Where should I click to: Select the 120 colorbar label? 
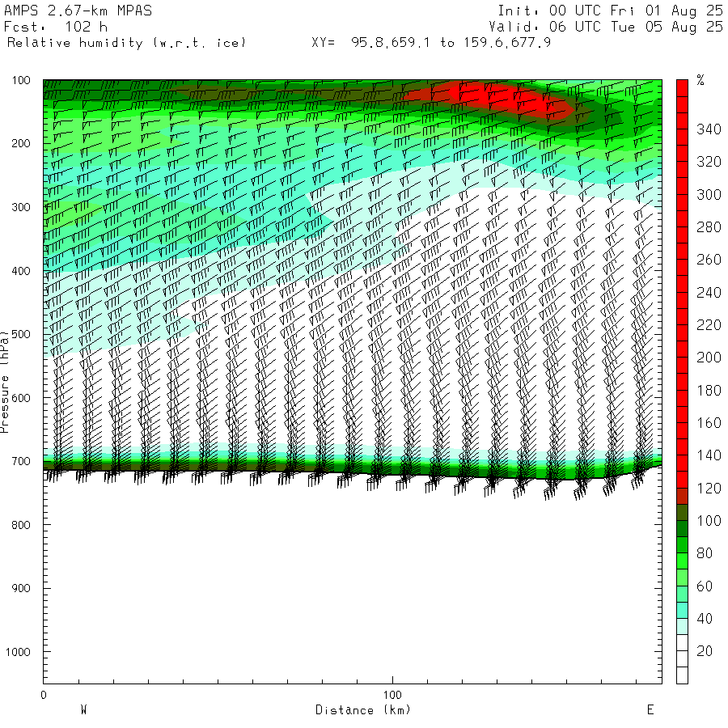tap(709, 489)
